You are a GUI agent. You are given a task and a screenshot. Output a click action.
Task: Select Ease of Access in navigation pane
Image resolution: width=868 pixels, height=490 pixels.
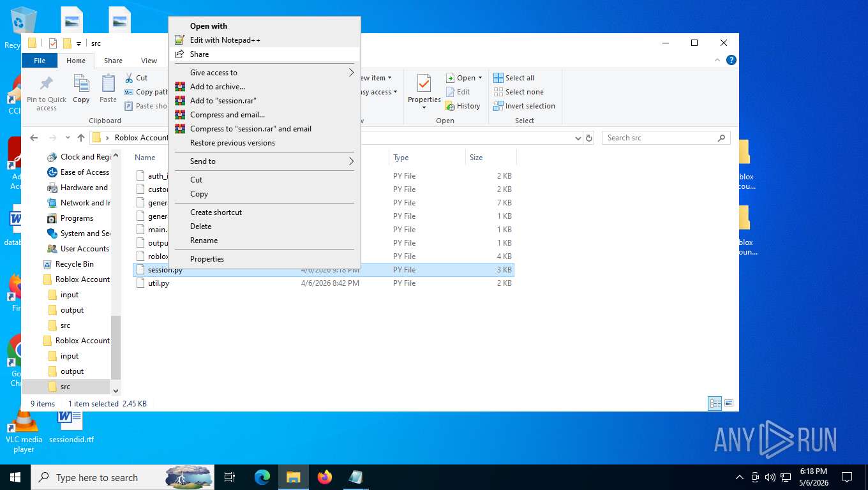(84, 172)
